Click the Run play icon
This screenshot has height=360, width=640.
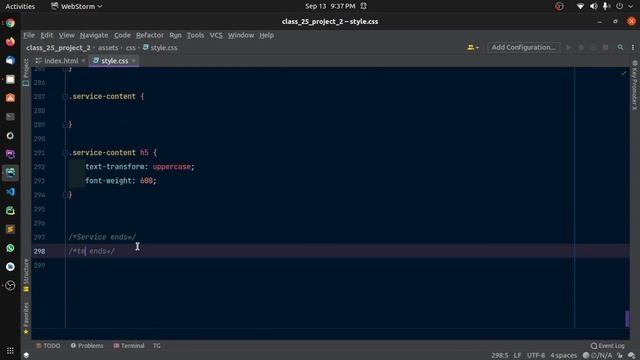[569, 47]
